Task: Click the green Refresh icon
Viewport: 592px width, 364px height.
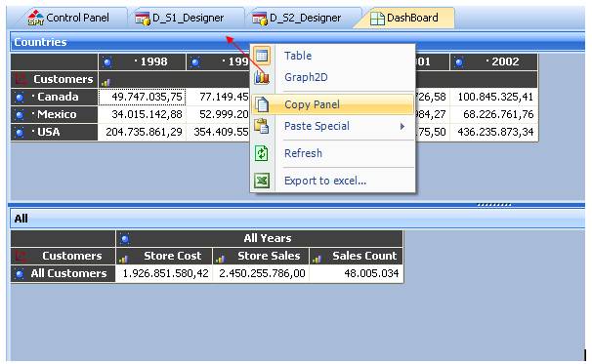Action: pos(262,153)
